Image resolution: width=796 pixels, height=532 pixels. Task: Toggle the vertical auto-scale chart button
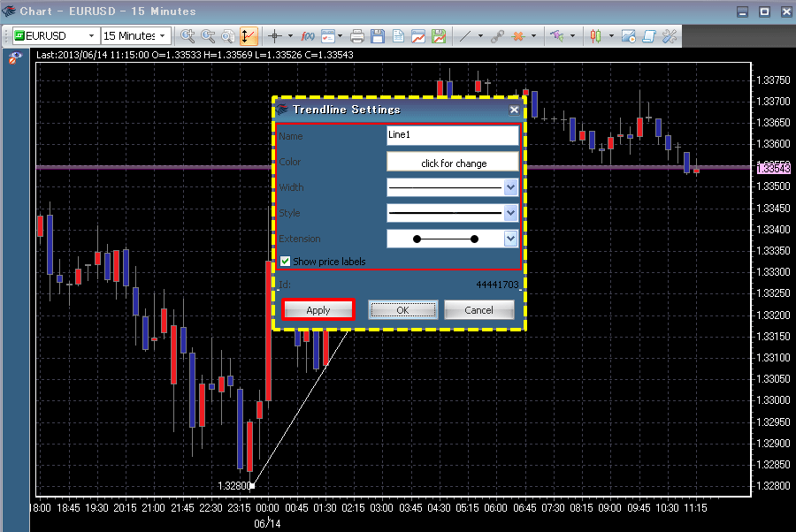[249, 36]
